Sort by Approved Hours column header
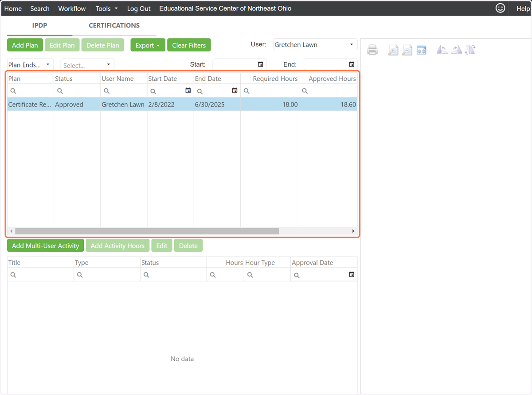This screenshot has width=532, height=395. coord(328,79)
